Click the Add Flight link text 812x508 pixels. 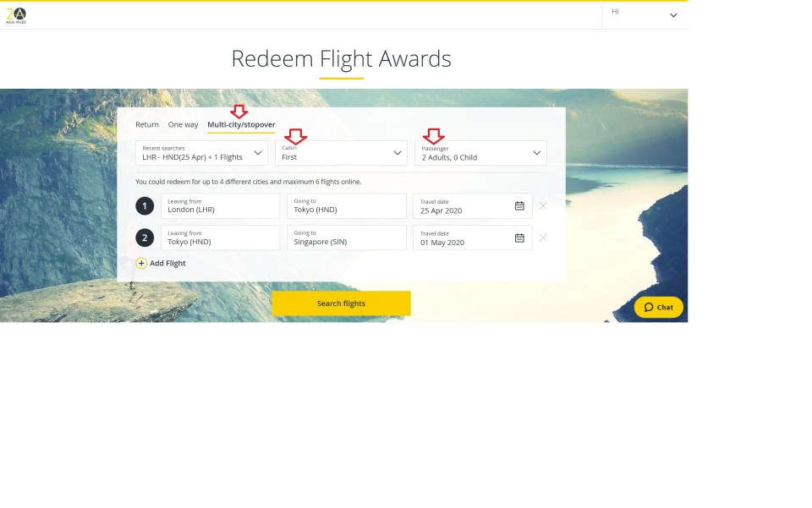coord(167,263)
